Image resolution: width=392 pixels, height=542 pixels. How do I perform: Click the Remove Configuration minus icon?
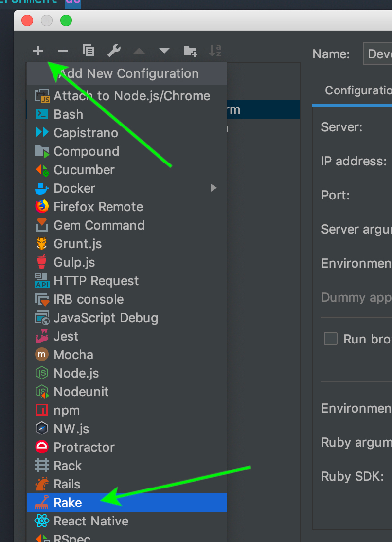pyautogui.click(x=63, y=50)
